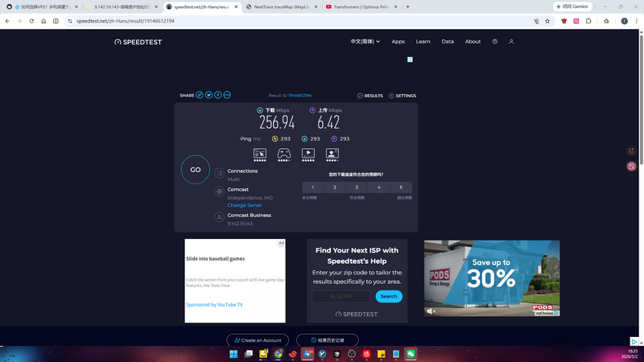Click the Connections multi icon
644x362 pixels.
[219, 173]
